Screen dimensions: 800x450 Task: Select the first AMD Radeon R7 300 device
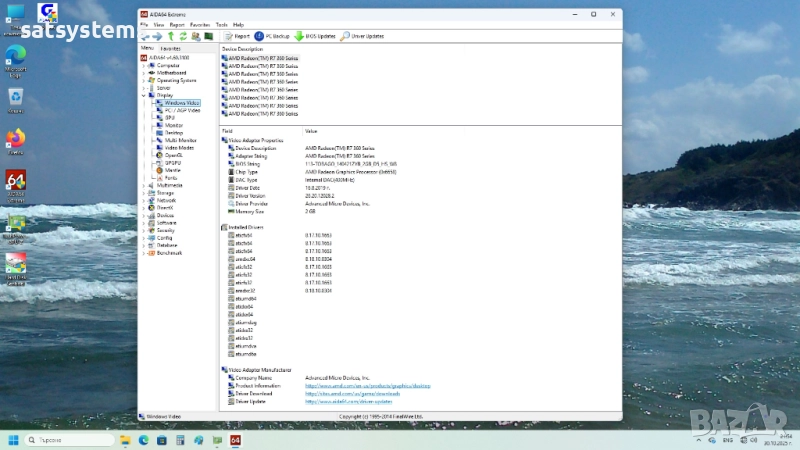[262, 58]
